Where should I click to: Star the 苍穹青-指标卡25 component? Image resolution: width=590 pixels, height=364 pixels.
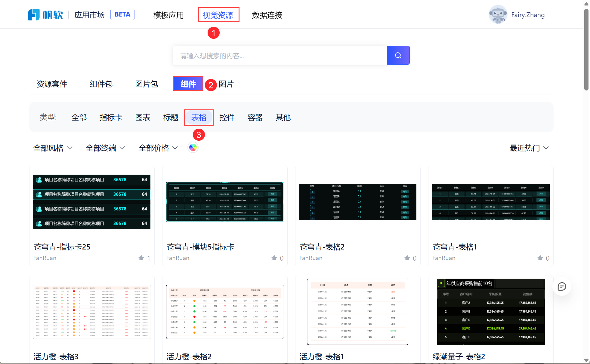click(141, 258)
